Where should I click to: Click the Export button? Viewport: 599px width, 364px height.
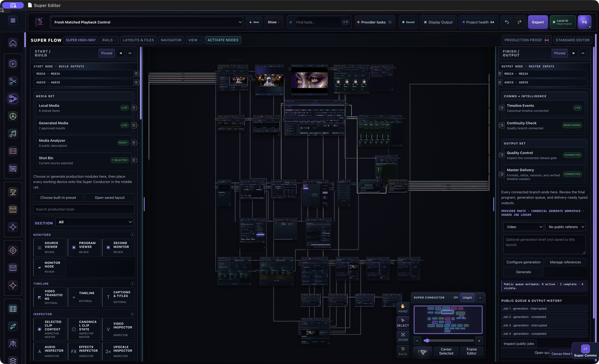tap(538, 22)
